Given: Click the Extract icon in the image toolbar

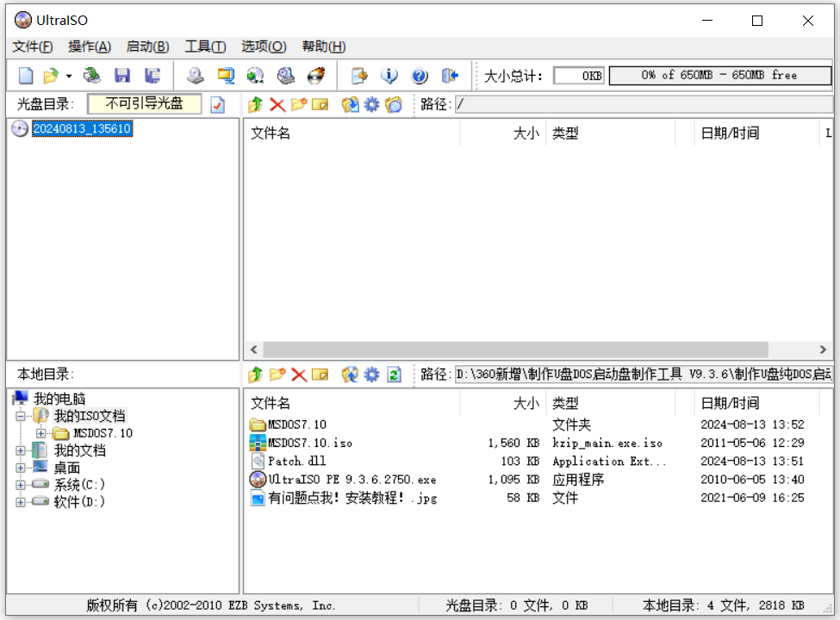Looking at the screenshot, I should pyautogui.click(x=351, y=104).
